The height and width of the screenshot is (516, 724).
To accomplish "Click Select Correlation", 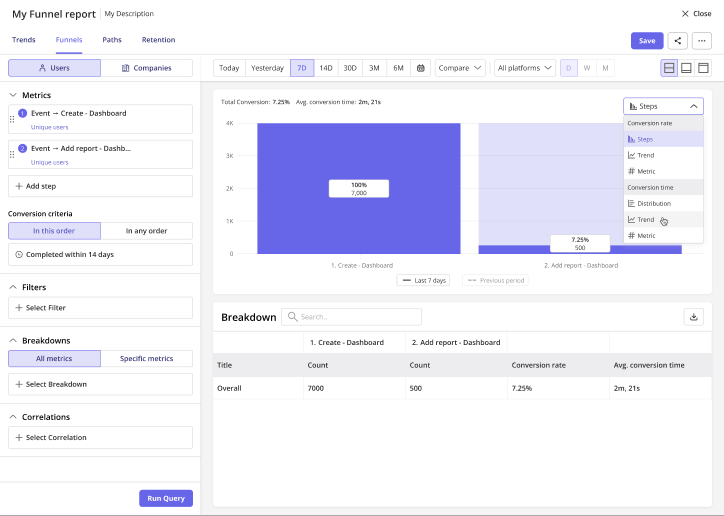I will (x=100, y=438).
